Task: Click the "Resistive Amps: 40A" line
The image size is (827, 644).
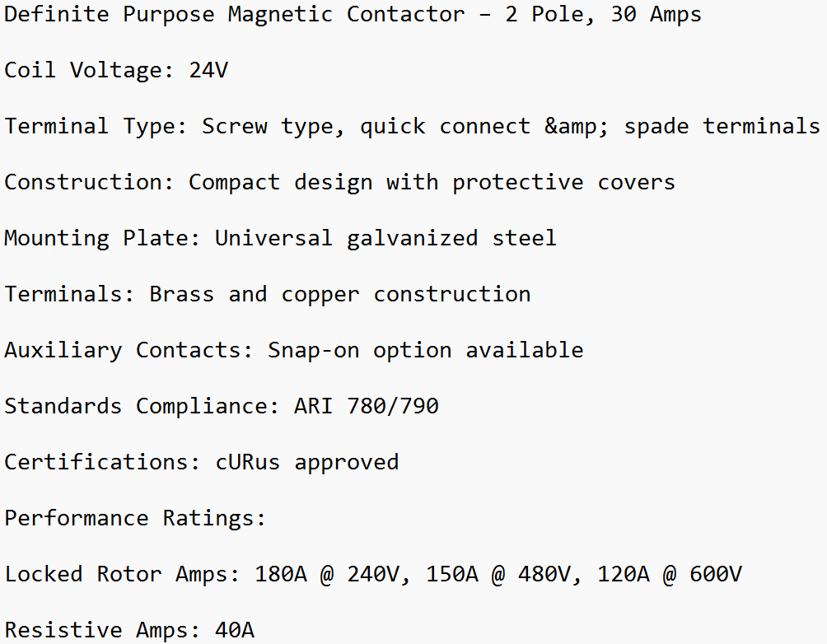Action: tap(129, 630)
